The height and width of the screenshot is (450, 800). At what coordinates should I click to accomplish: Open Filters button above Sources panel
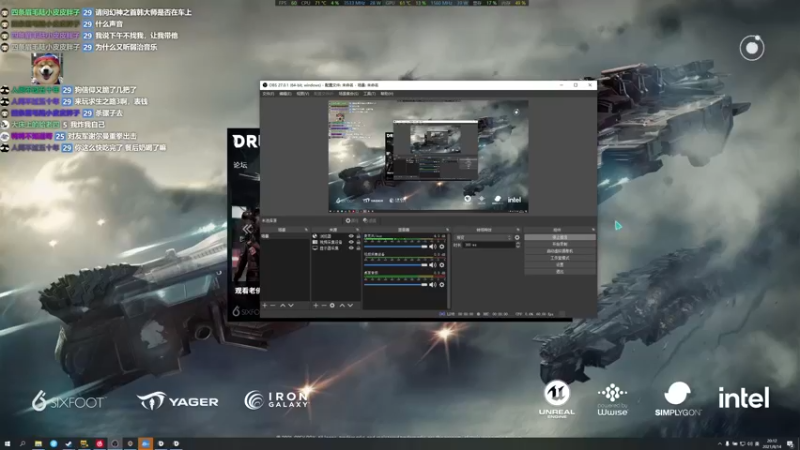[369, 221]
